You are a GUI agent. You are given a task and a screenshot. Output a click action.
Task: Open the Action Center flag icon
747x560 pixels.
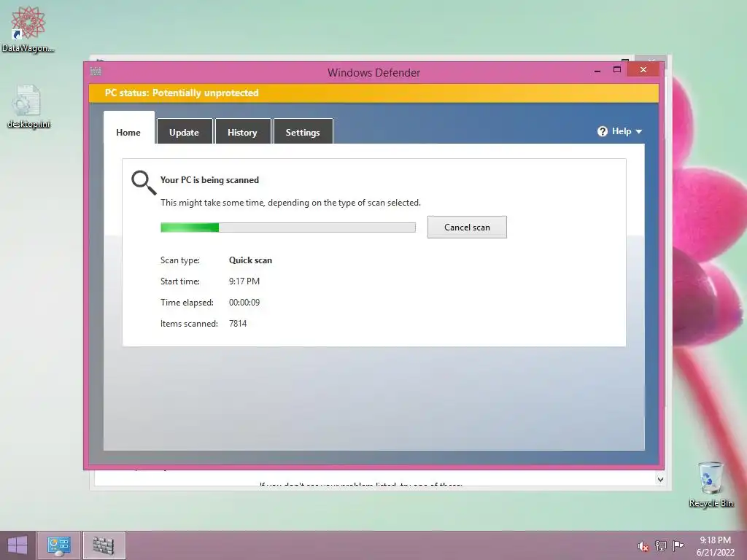point(678,546)
